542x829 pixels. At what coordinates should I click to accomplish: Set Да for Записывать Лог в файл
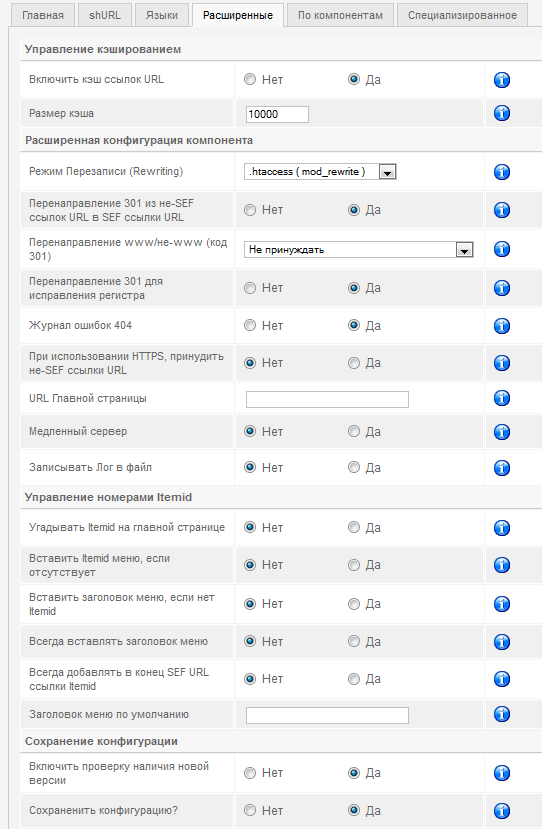354,467
